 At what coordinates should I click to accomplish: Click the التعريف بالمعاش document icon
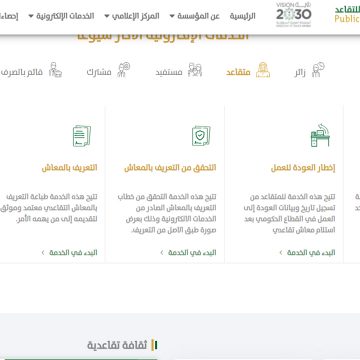point(82,136)
